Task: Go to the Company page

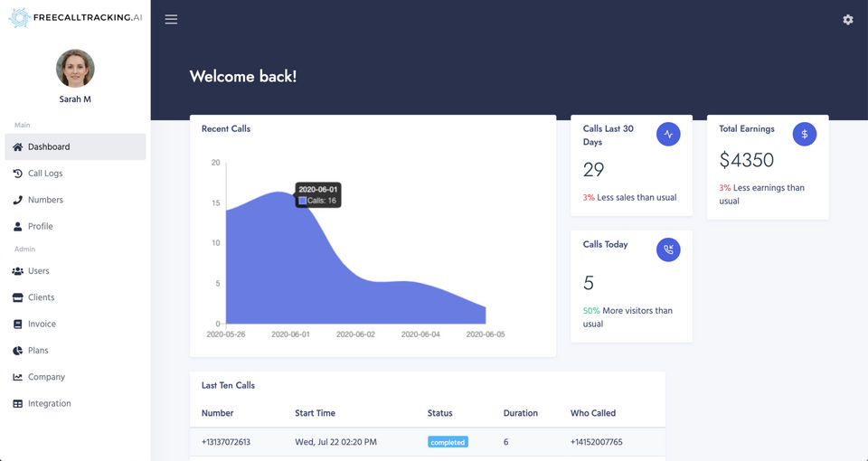Action: point(75,377)
